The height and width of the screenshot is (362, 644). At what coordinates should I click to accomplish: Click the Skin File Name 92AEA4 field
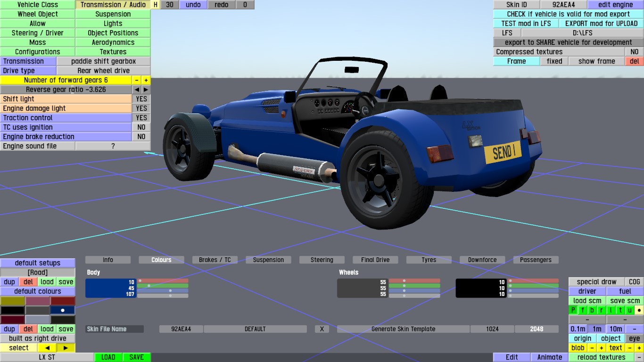pos(181,329)
